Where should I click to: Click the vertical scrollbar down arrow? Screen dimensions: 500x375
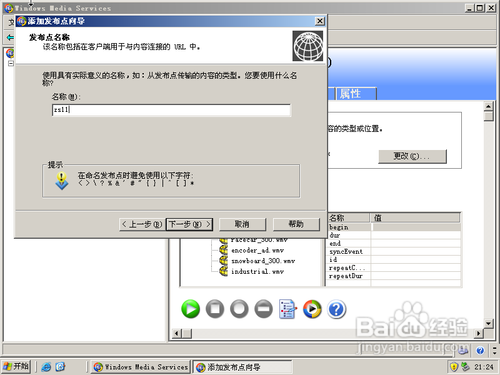coord(489,323)
